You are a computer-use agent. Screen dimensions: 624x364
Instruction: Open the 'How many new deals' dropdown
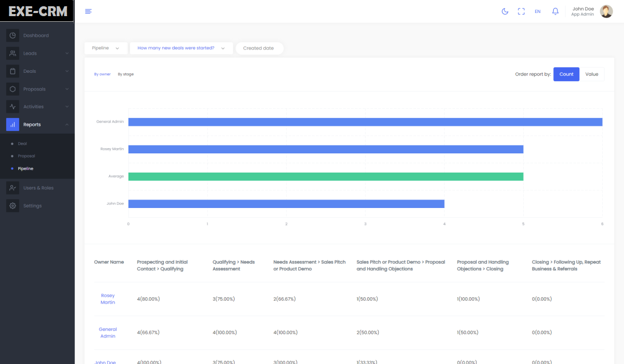(181, 48)
